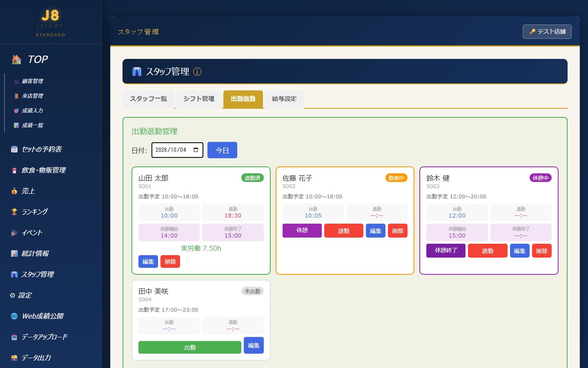Click the 設定 gear icon
This screenshot has width=588, height=368.
[13, 295]
